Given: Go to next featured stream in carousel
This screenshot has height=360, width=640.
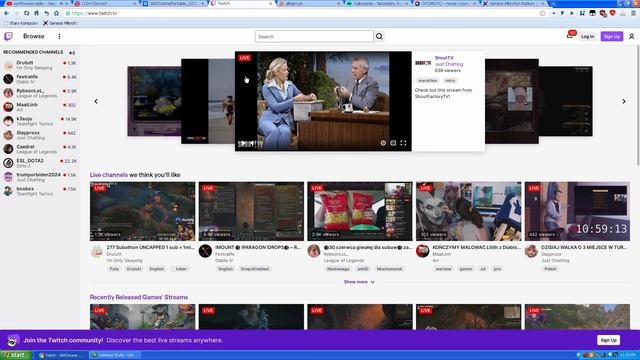Looking at the screenshot, I should pos(624,101).
